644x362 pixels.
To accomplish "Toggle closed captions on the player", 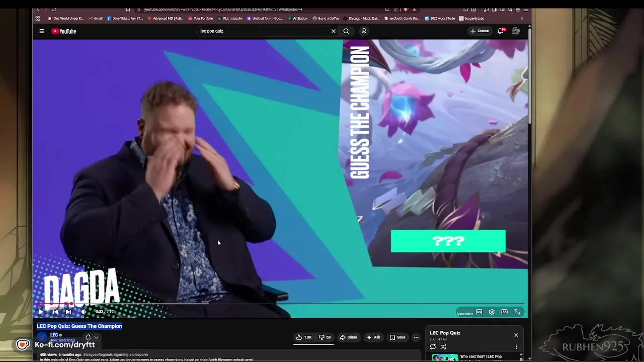I will click(479, 312).
